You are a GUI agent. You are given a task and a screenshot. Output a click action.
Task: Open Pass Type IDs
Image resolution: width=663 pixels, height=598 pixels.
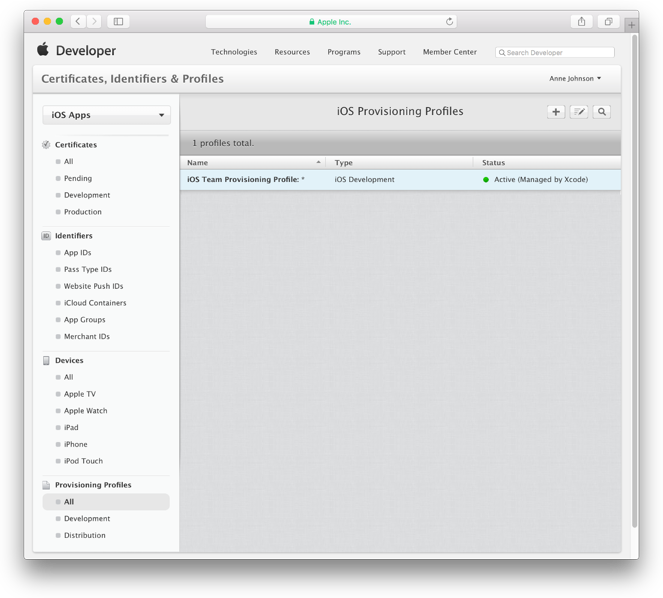point(88,269)
